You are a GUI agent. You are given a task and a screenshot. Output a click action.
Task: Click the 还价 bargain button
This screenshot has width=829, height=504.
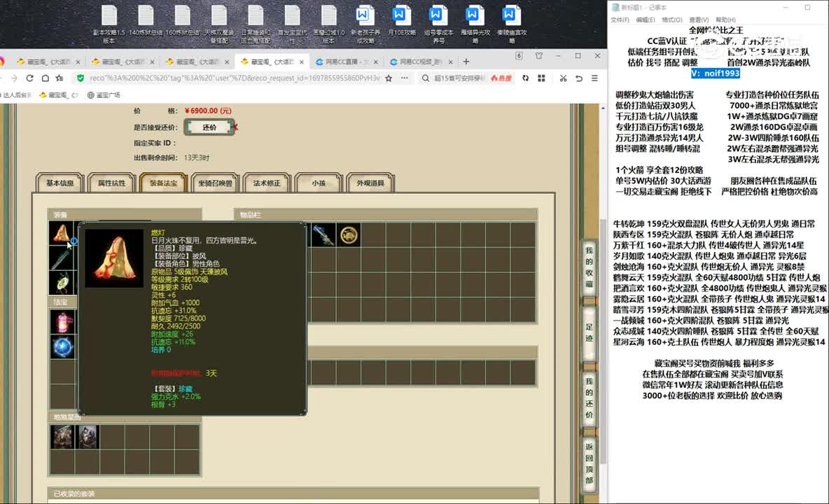click(209, 127)
